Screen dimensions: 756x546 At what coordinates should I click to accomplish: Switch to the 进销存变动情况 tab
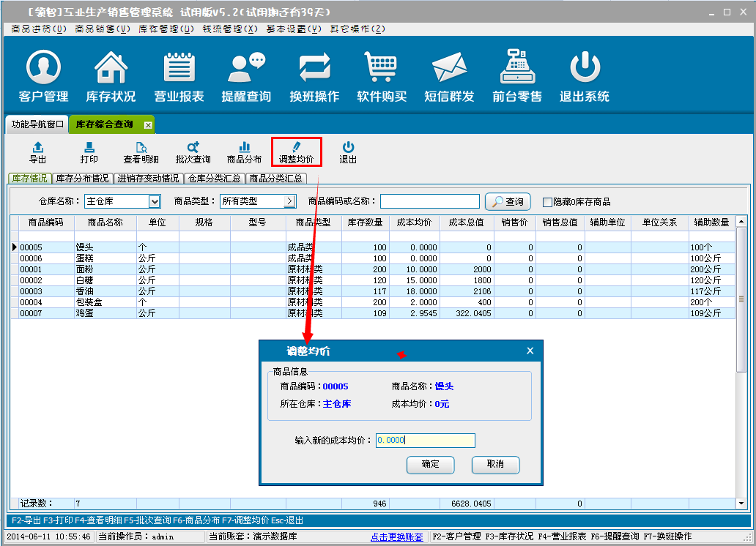[x=148, y=178]
